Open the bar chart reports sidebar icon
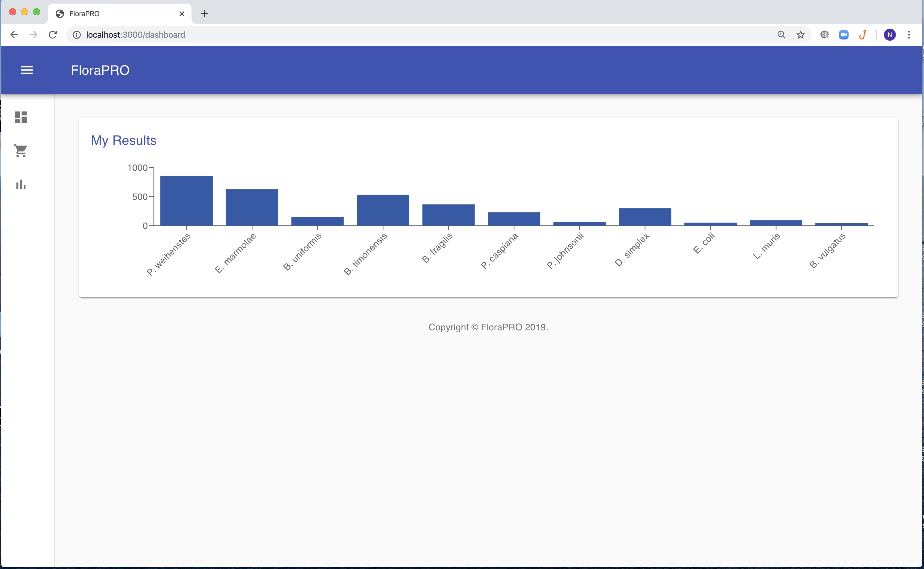Image resolution: width=924 pixels, height=569 pixels. pyautogui.click(x=21, y=184)
